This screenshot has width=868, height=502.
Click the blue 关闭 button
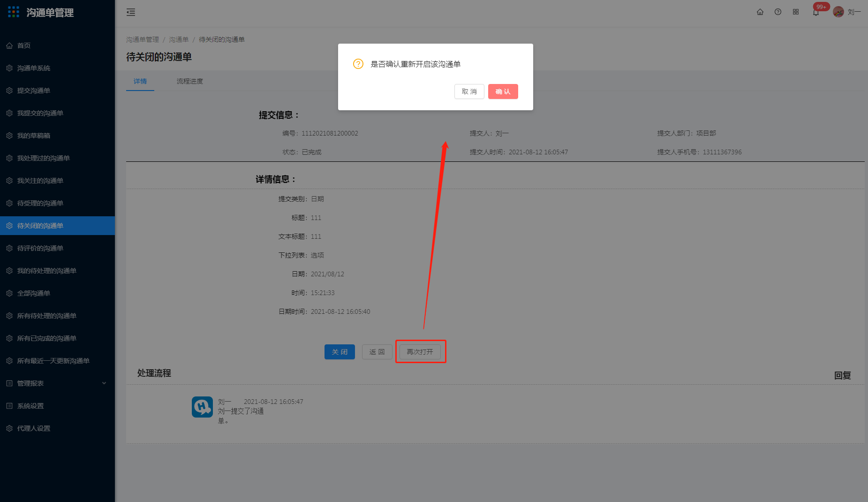click(340, 352)
